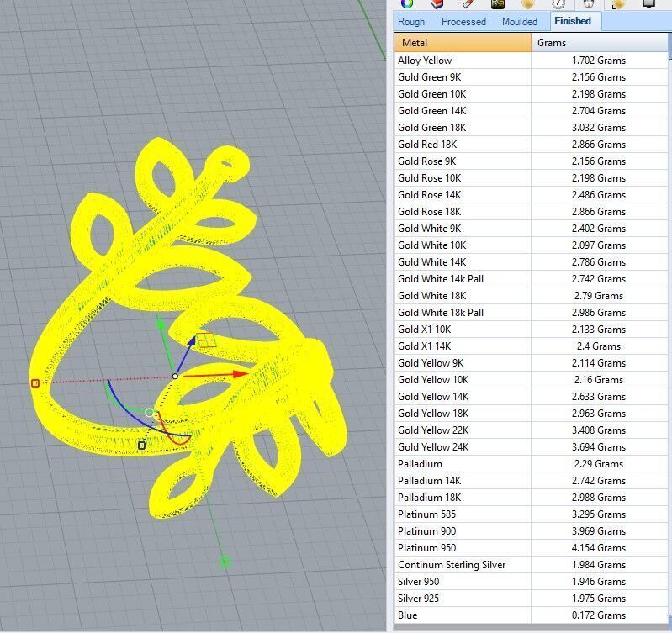
Task: Select the Gold Yellow 14K row
Action: coord(531,397)
